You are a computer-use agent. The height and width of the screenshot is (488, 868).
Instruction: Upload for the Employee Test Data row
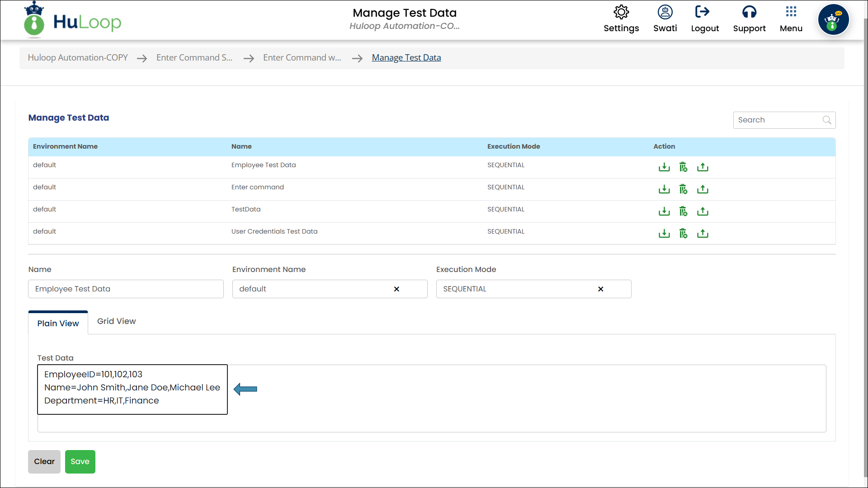click(703, 167)
